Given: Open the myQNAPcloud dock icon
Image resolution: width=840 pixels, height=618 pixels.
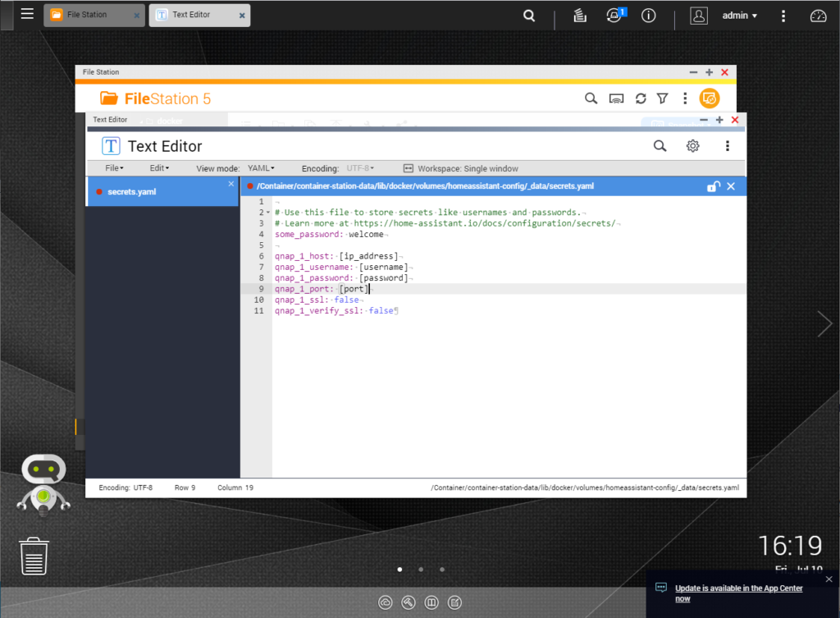Looking at the screenshot, I should click(x=386, y=603).
